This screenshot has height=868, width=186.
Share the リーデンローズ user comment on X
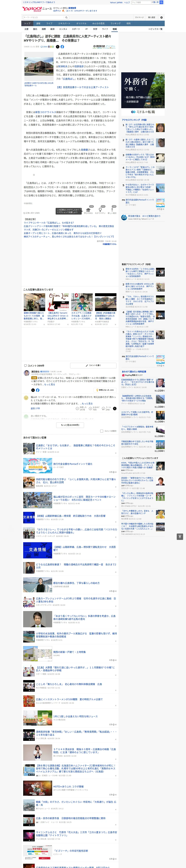(115, 408)
